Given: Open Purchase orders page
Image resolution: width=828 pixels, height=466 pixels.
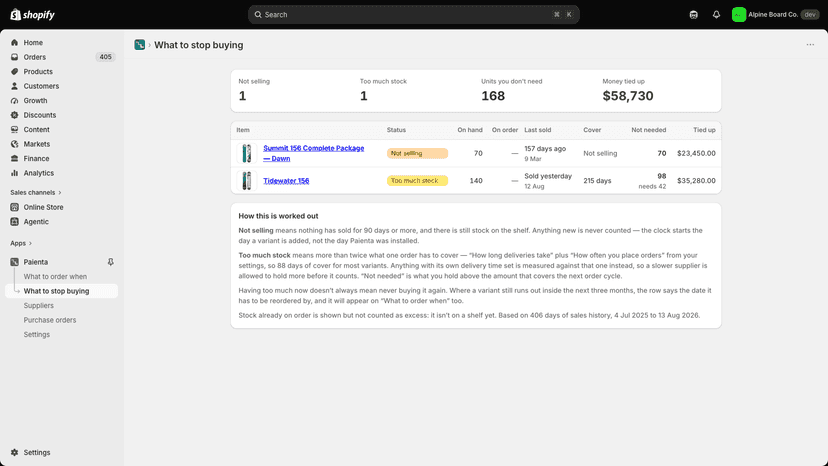Looking at the screenshot, I should [x=50, y=320].
